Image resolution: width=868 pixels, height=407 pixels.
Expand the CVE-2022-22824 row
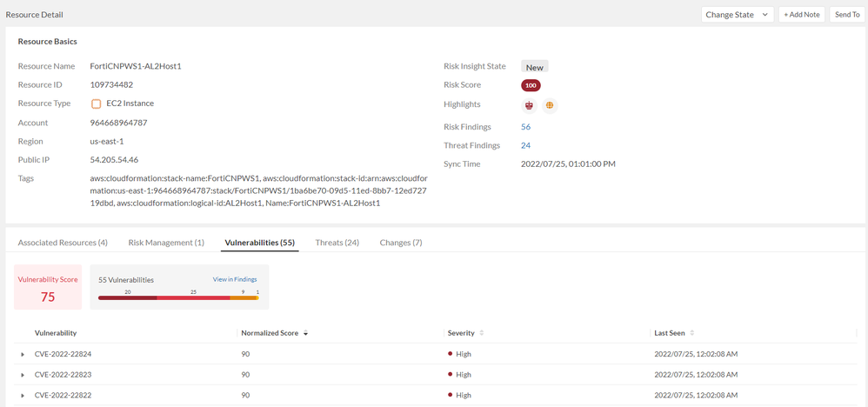[23, 355]
